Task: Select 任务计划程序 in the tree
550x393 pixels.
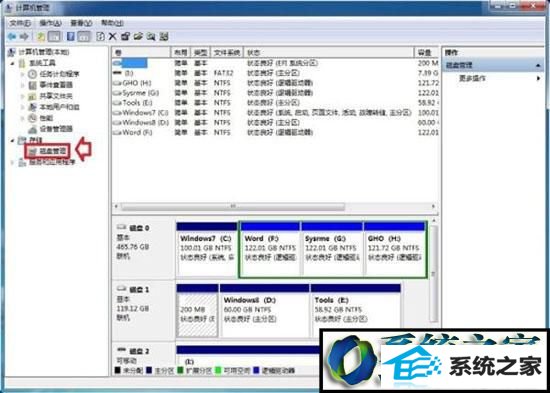Action: [x=59, y=74]
